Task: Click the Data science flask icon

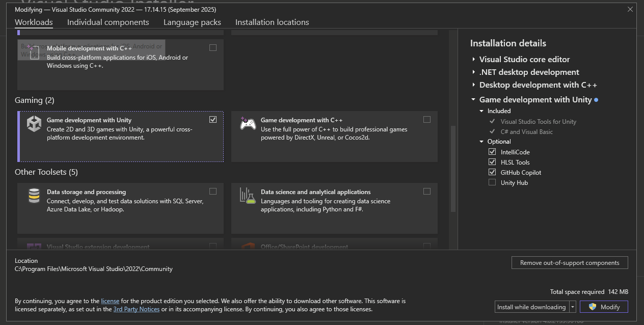Action: (248, 196)
